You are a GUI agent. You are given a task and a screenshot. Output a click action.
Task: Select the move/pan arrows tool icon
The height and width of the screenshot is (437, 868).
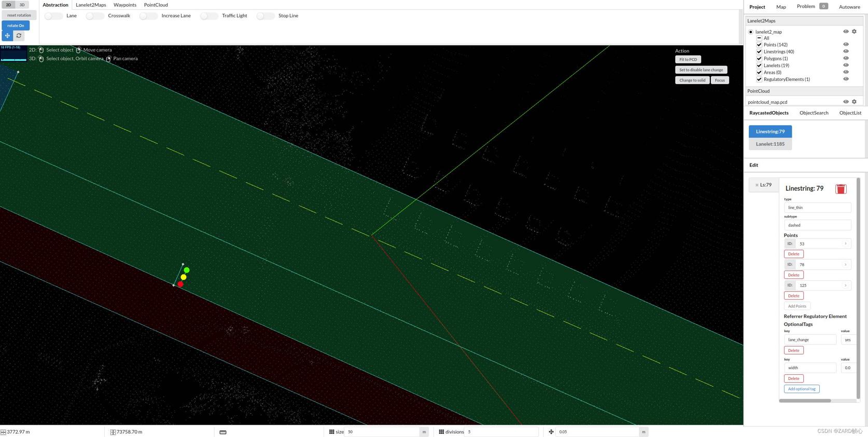(7, 36)
